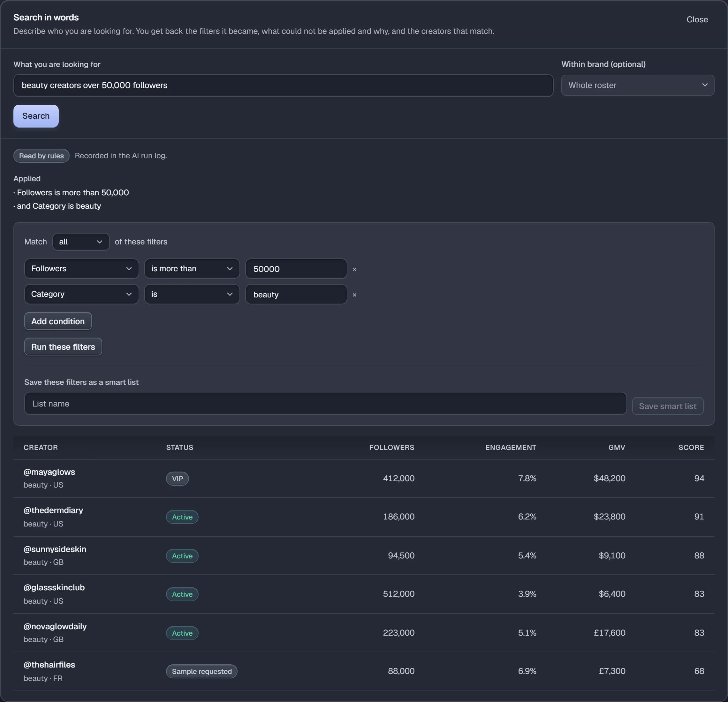Open the Followers field dropdown
This screenshot has width=728, height=702.
(81, 268)
